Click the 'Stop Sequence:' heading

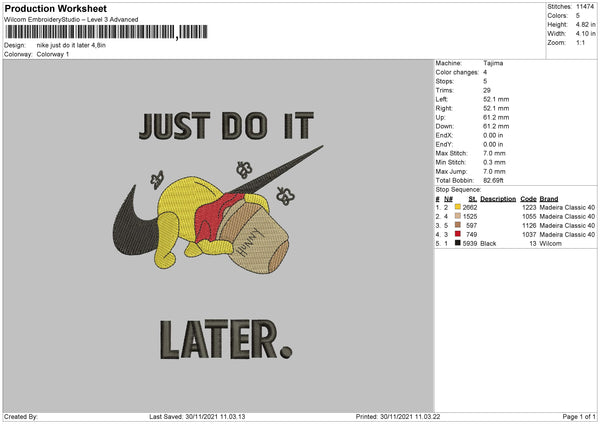point(458,190)
